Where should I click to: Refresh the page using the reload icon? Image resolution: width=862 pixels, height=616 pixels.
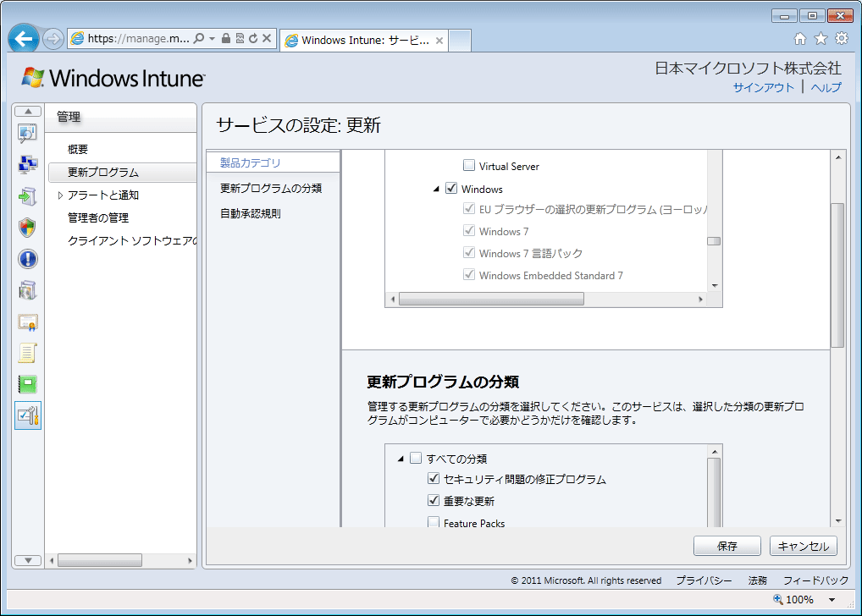tap(253, 38)
